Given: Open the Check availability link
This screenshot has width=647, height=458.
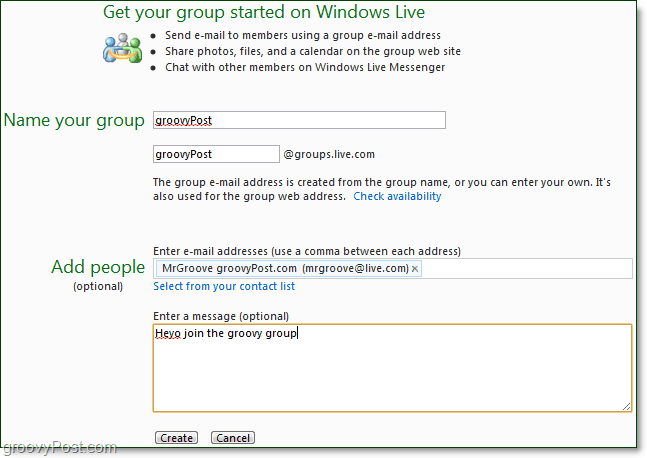Looking at the screenshot, I should 397,196.
